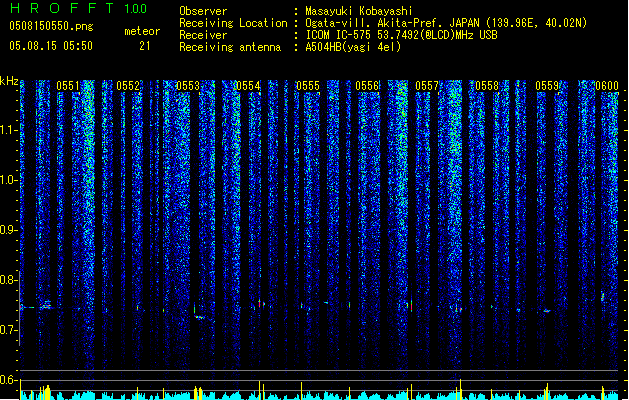Click the Ogata-vill. Akita-Pref. JAPAN location text

point(446,23)
